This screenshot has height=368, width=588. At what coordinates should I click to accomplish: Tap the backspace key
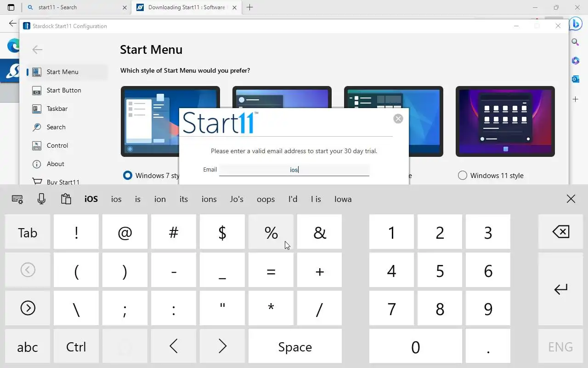(560, 232)
